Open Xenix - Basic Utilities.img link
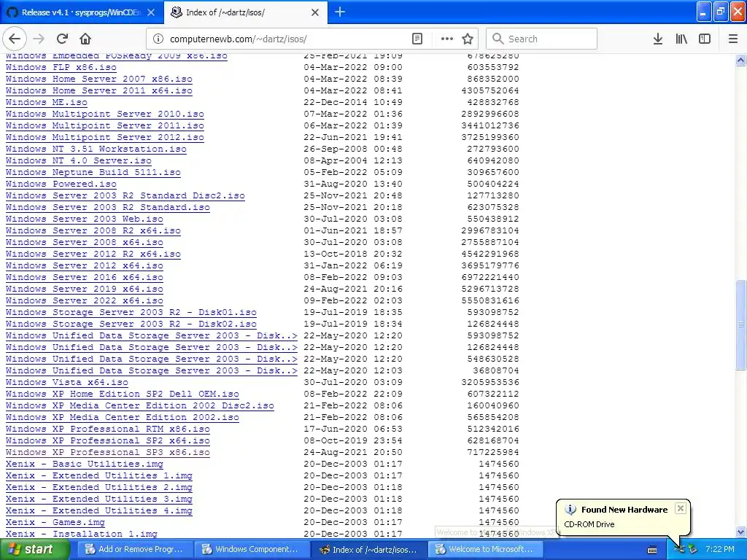The height and width of the screenshot is (560, 747). (85, 464)
